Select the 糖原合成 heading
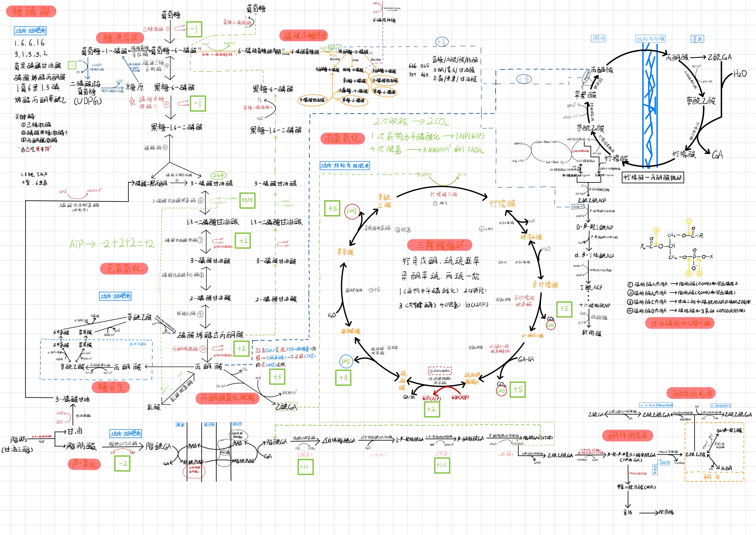Screen dimensions: 756x535 coord(120,37)
